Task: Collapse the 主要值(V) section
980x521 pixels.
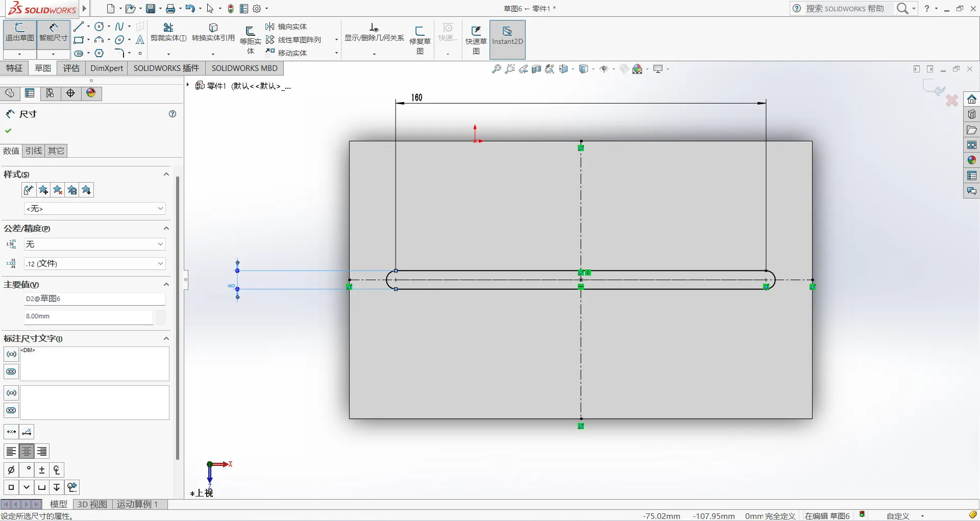Action: click(166, 285)
